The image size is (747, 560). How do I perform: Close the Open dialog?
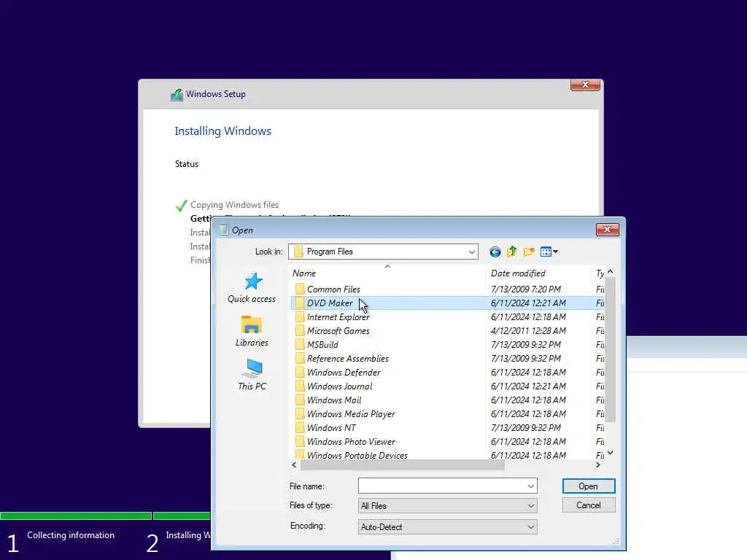click(x=607, y=230)
